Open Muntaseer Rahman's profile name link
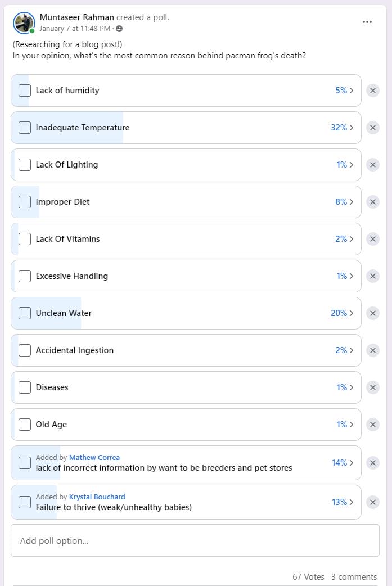392x586 pixels. 76,17
